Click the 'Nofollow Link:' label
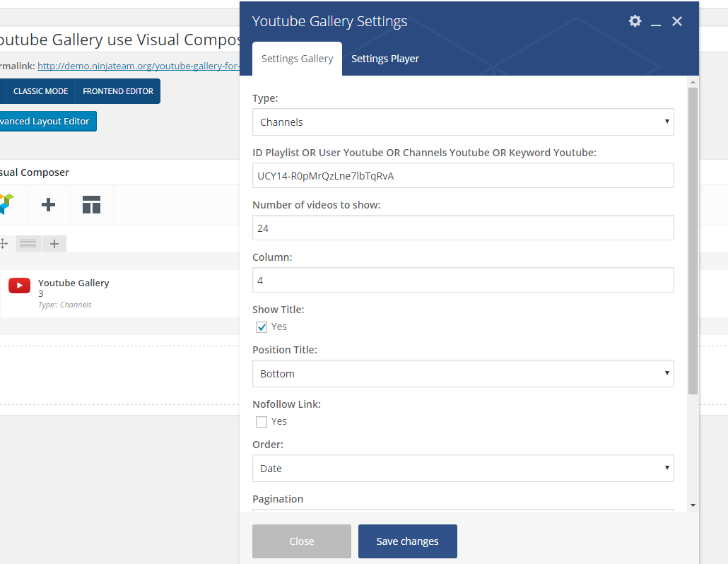 pos(286,404)
